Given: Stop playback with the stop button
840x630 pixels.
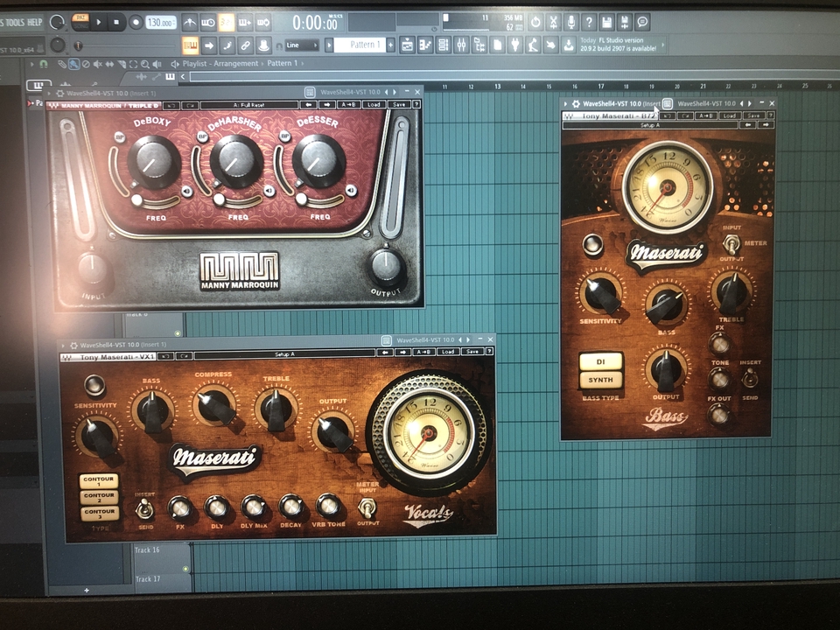Looking at the screenshot, I should [x=116, y=23].
